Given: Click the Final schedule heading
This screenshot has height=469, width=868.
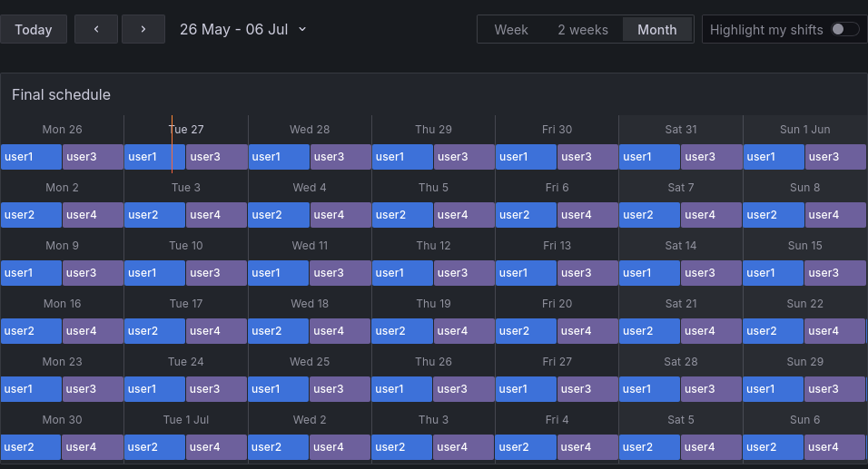Looking at the screenshot, I should coord(62,94).
